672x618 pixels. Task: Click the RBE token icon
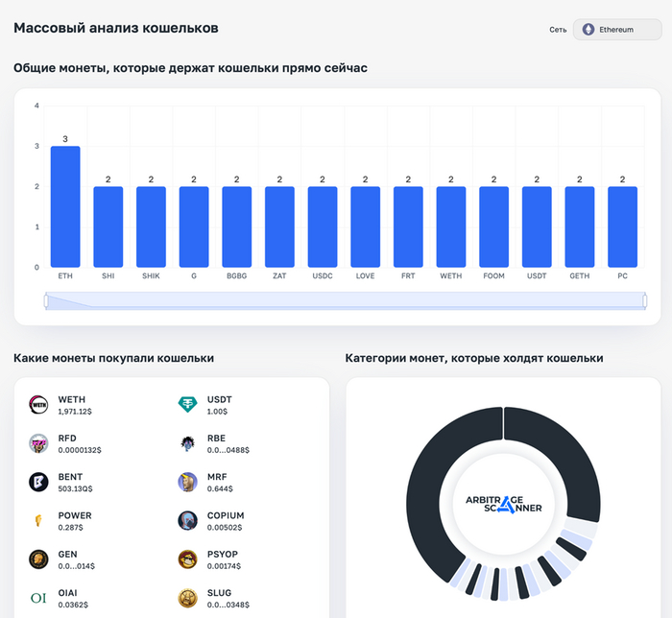coord(187,443)
